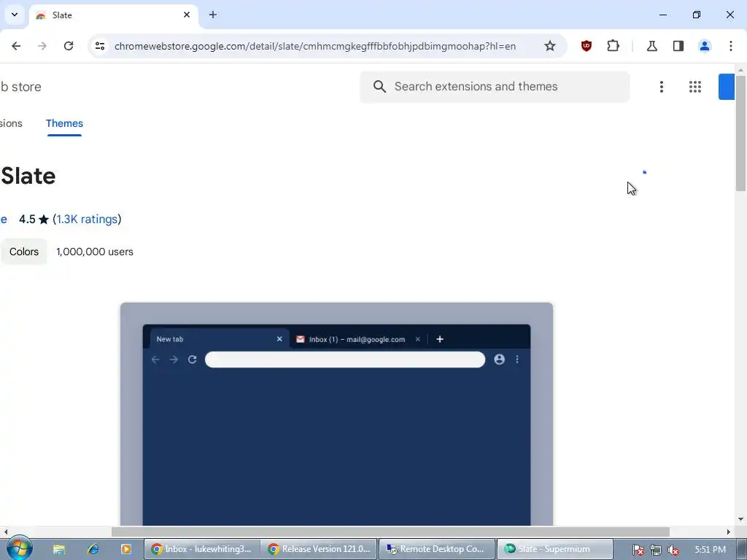Screen dimensions: 747x560
Task: Open the Windows Start menu
Action: pyautogui.click(x=19, y=548)
